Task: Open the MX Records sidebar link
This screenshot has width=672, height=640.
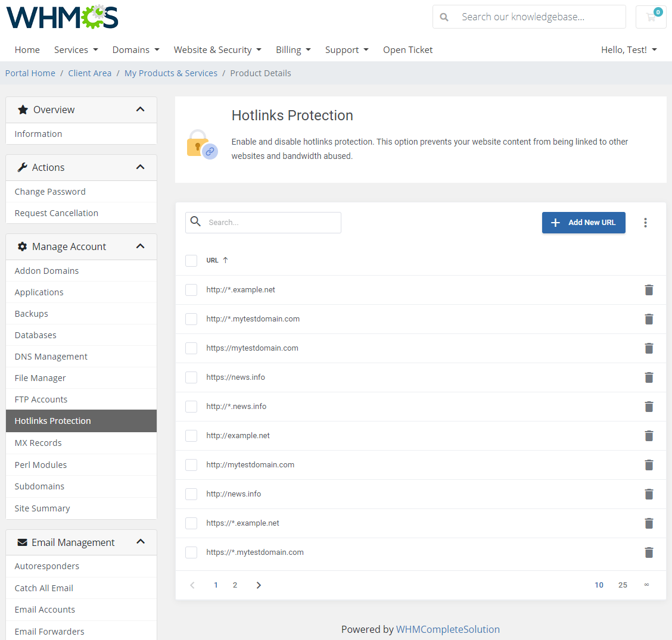Action: coord(38,442)
